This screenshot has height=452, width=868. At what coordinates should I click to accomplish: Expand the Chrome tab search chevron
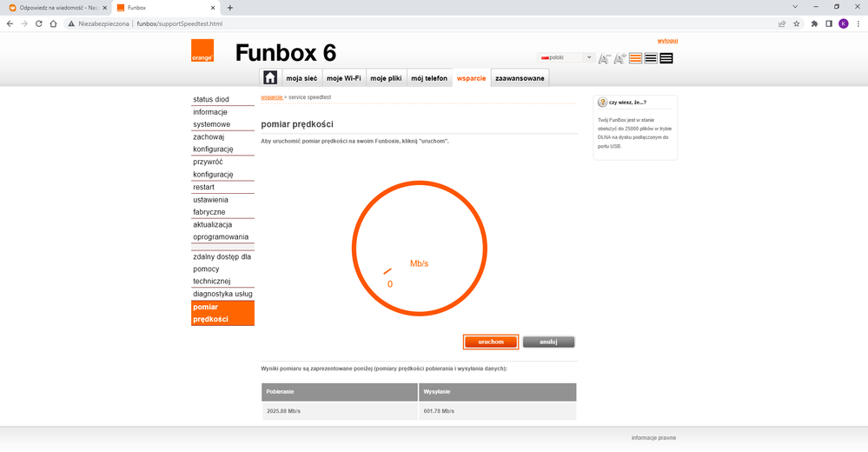tap(797, 7)
